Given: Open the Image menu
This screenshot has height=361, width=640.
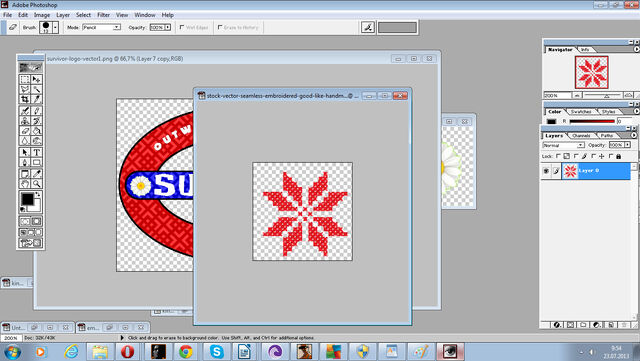Looking at the screenshot, I should point(42,15).
